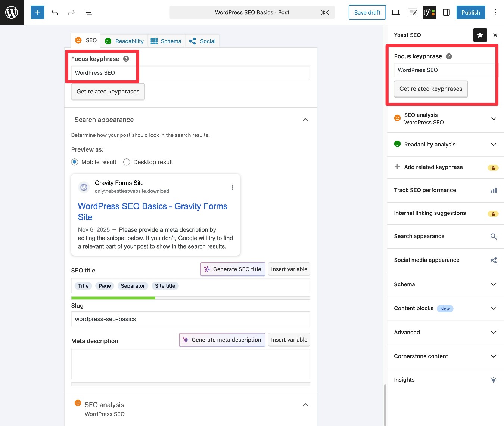Click the Focus keyphrase input field
This screenshot has height=426, width=504.
click(x=190, y=73)
